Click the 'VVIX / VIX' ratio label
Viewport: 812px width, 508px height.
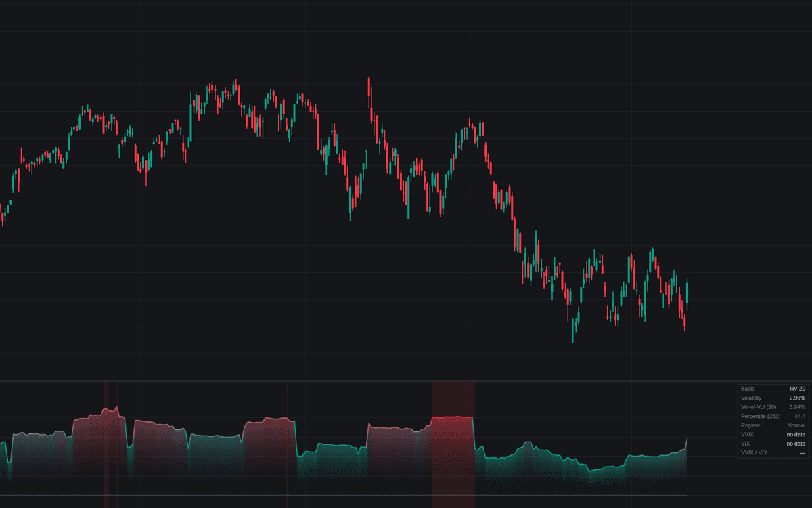coord(754,452)
